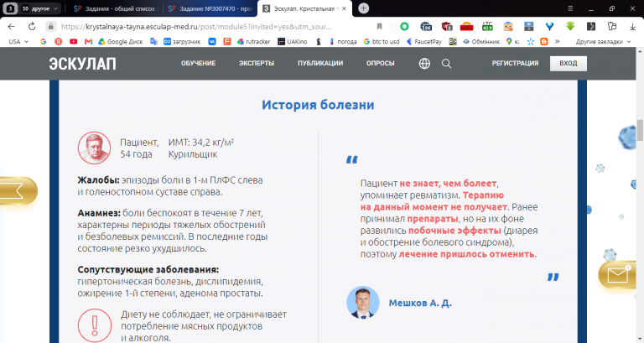644x343 pixels.
Task: Open the LTC price ticker extension
Action: coord(487,27)
